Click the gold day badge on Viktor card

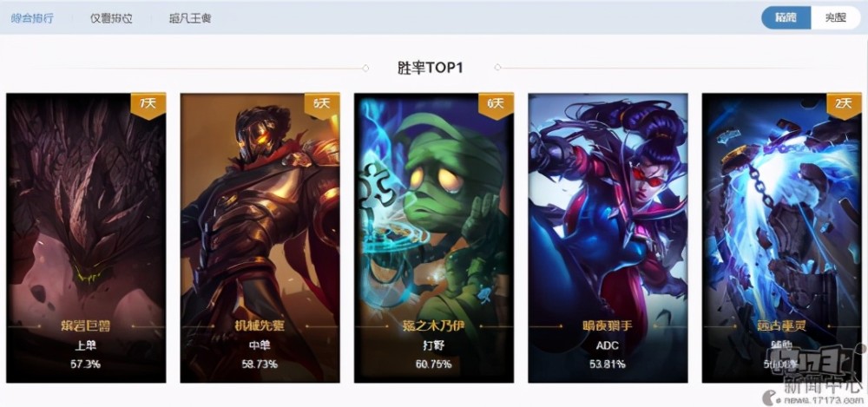322,105
